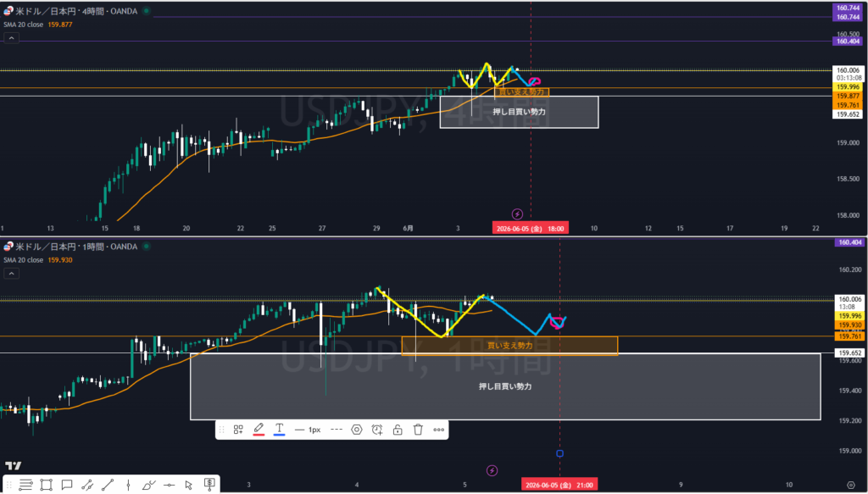
Task: Click 6月 label on 4-hour time axis
Action: (x=408, y=229)
